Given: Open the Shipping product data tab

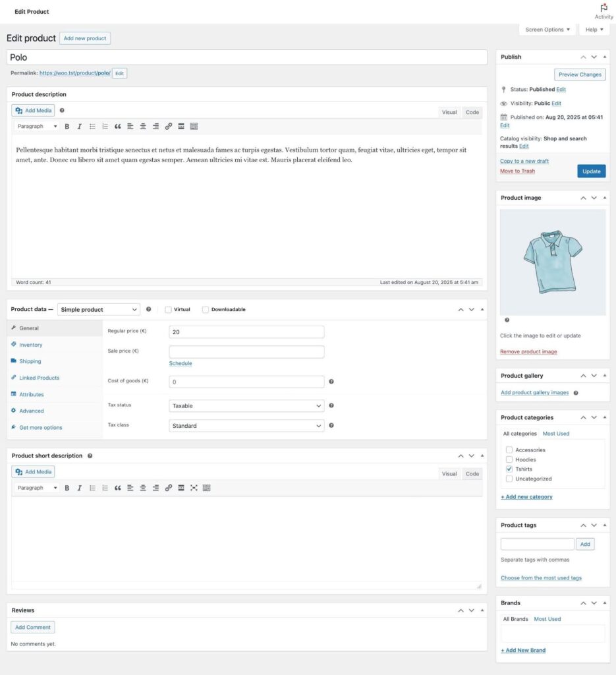Looking at the screenshot, I should [30, 361].
